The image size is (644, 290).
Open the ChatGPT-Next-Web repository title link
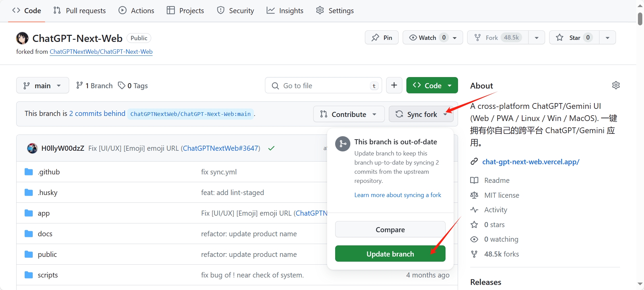click(x=77, y=38)
